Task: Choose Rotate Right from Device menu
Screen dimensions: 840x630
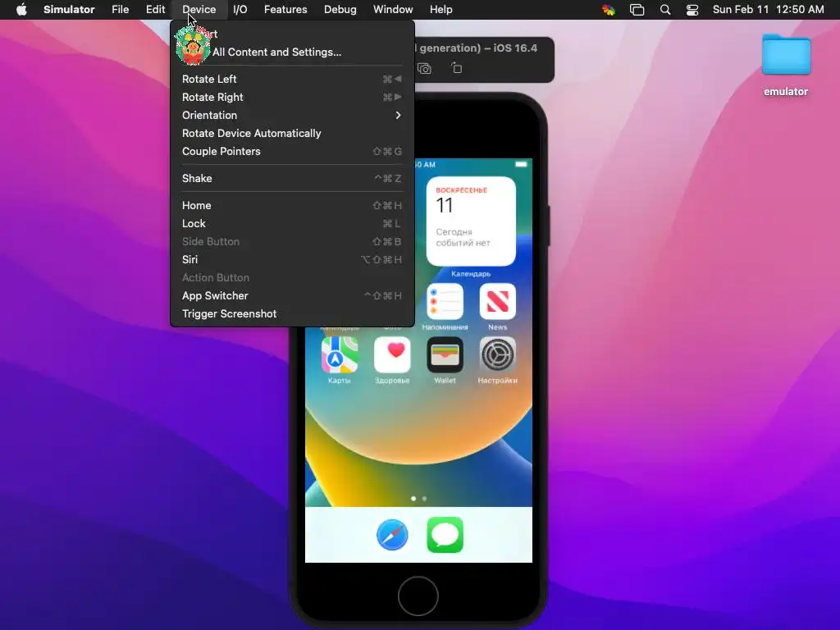Action: click(x=293, y=98)
